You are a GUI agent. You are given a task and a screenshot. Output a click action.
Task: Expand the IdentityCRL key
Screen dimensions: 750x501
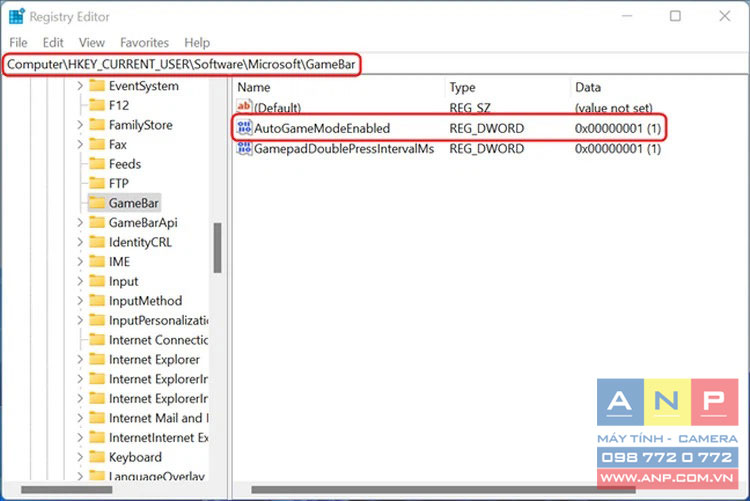pyautogui.click(x=80, y=242)
